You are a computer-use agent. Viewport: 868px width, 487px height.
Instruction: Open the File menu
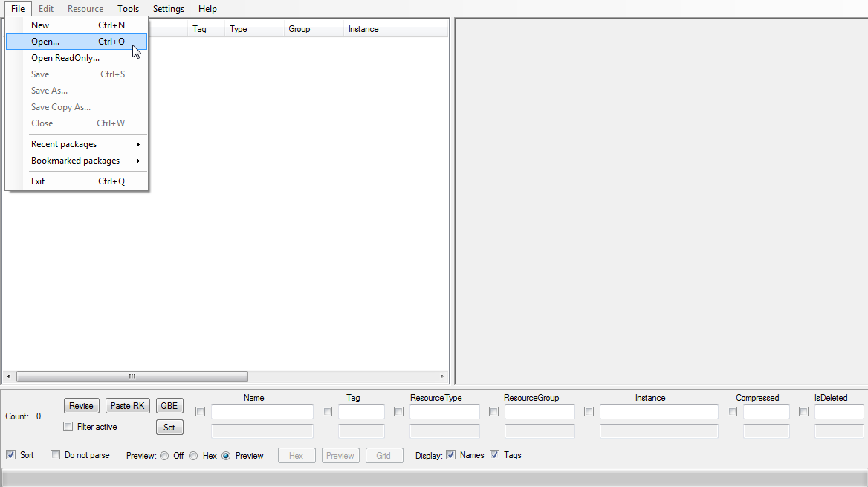(18, 9)
